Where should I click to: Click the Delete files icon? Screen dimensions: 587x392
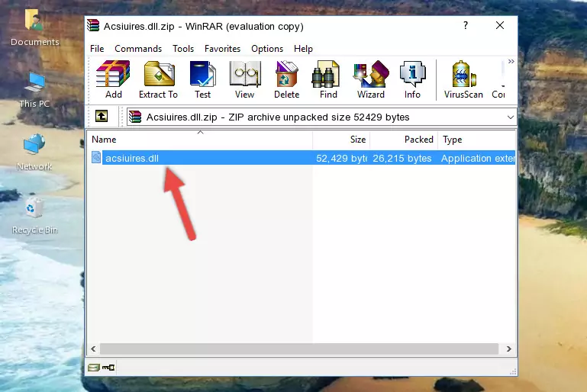tap(287, 79)
